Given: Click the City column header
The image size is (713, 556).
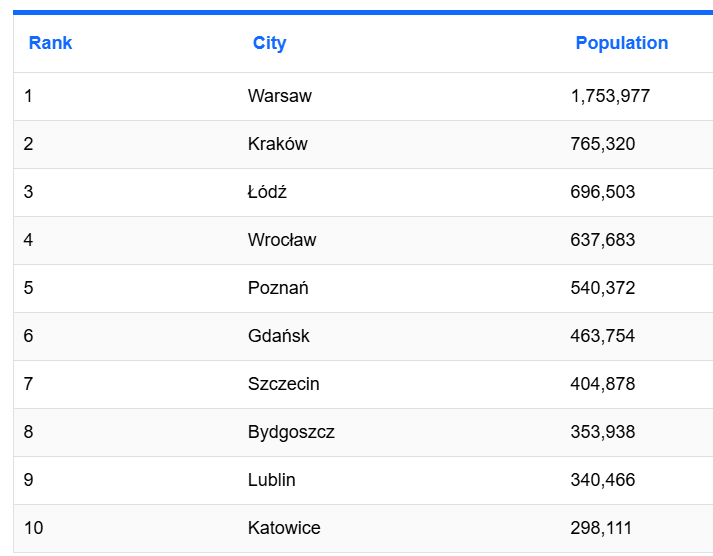Looking at the screenshot, I should point(269,43).
